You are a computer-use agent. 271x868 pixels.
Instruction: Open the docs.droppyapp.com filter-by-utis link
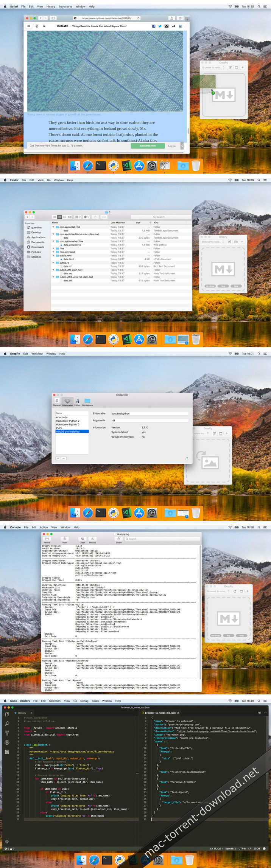pos(82,752)
